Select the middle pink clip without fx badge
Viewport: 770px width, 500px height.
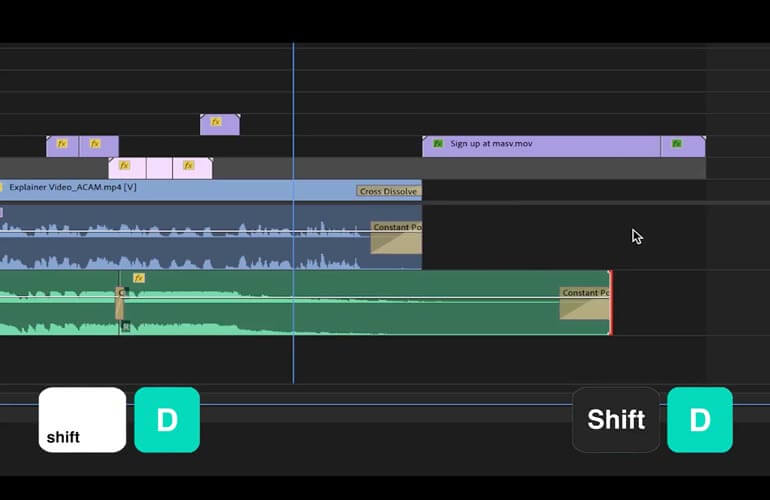point(159,168)
